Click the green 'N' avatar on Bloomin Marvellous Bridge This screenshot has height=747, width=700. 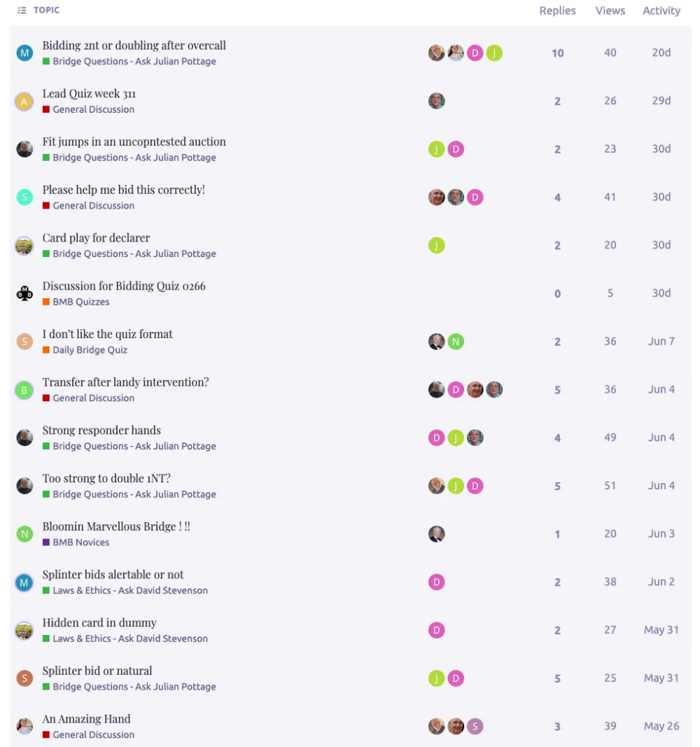click(x=24, y=534)
